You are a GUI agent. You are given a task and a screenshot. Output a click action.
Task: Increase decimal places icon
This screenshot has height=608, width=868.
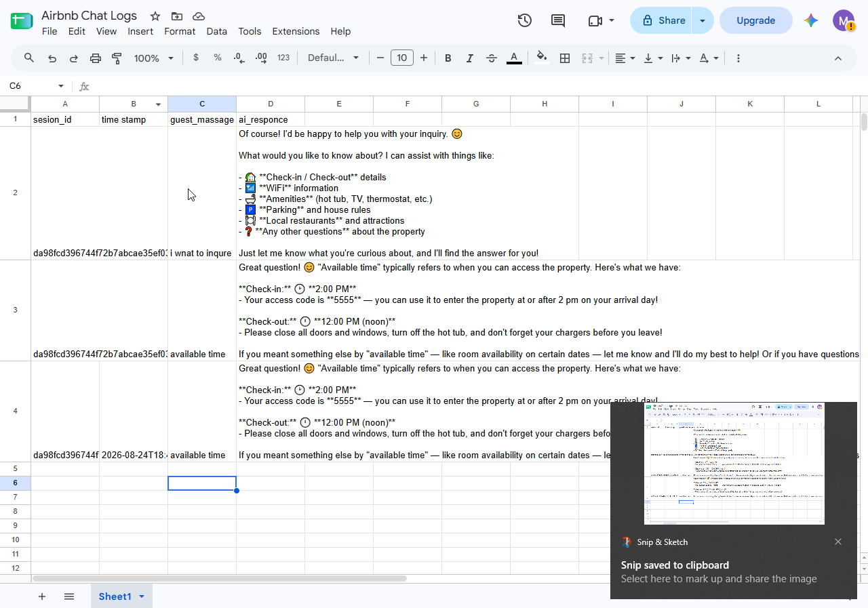click(261, 58)
